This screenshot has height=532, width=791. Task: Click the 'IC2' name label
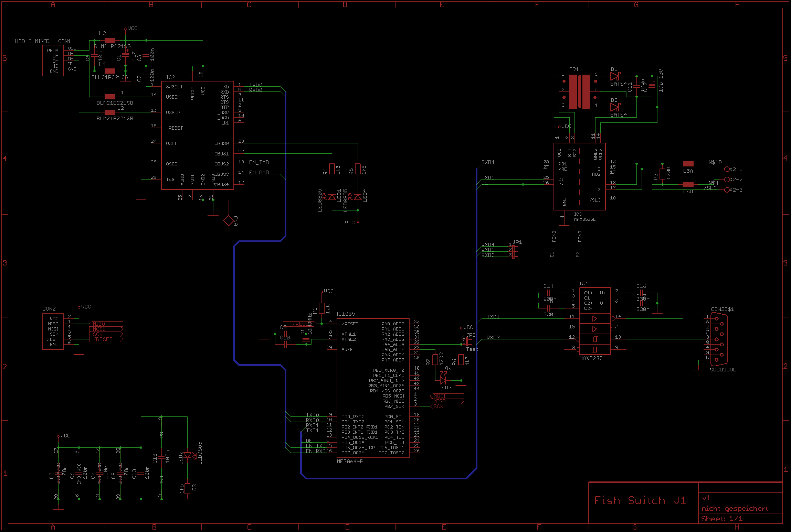[x=171, y=77]
